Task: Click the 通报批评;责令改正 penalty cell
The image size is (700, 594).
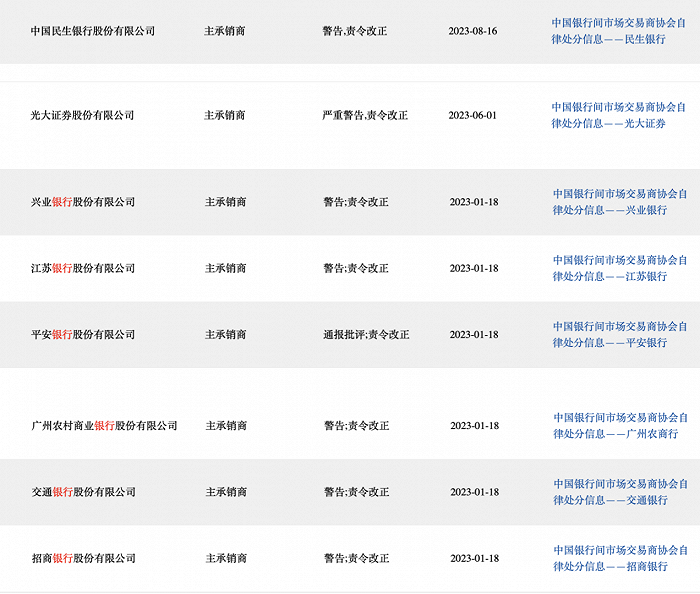Action: pyautogui.click(x=366, y=335)
